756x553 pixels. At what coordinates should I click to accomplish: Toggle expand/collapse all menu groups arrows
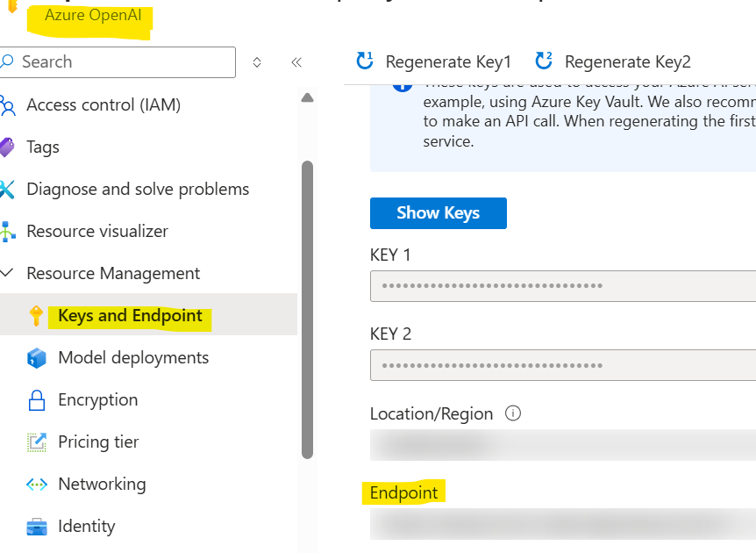pos(257,62)
